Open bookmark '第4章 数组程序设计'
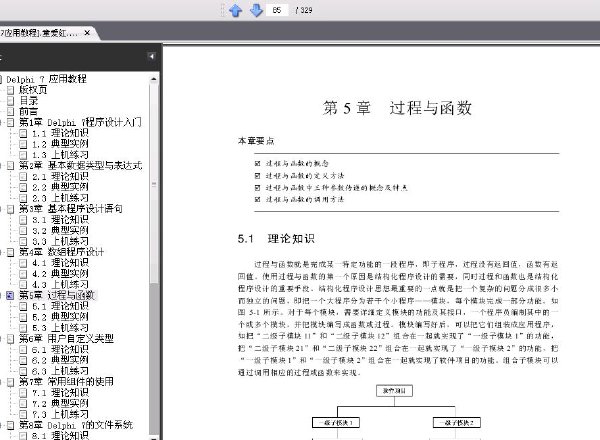 (62, 252)
